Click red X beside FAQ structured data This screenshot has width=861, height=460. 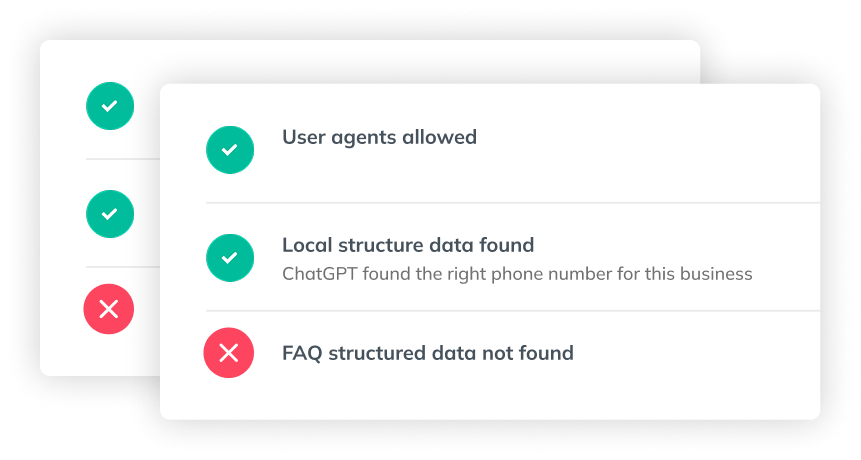(x=228, y=353)
